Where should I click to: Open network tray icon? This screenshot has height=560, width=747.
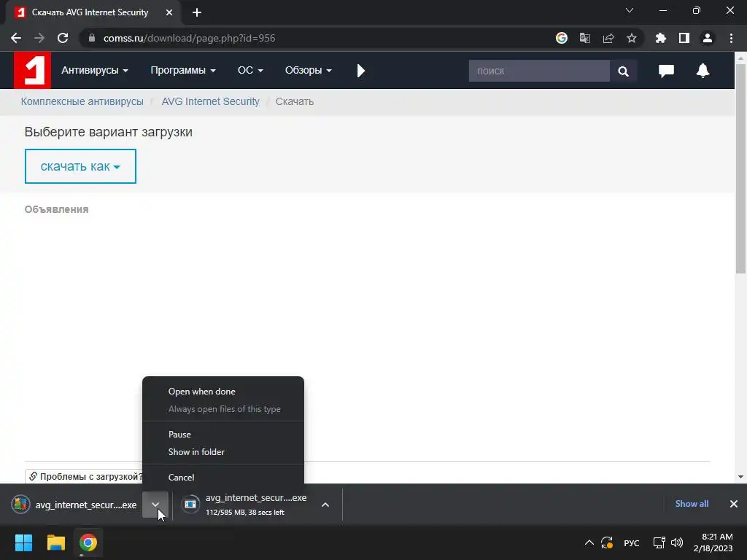click(x=659, y=542)
